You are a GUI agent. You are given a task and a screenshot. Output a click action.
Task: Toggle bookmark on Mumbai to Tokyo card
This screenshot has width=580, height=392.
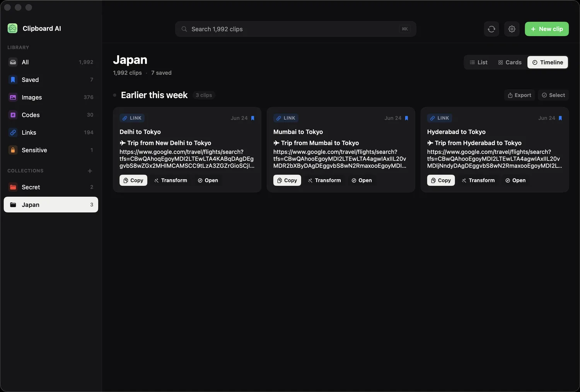point(406,118)
